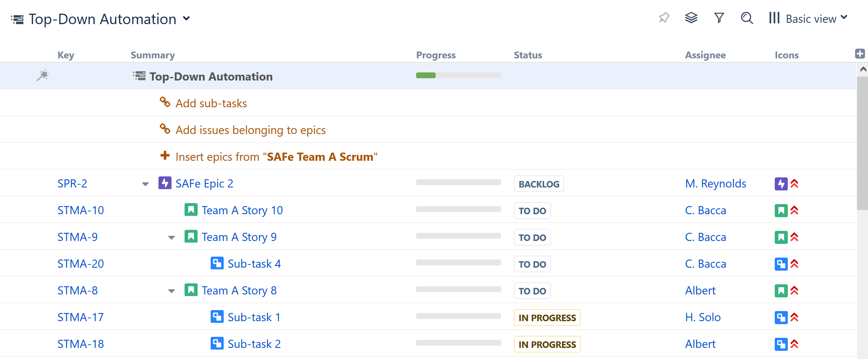Click the pin/star icon top-left area
868x359 pixels.
click(664, 18)
